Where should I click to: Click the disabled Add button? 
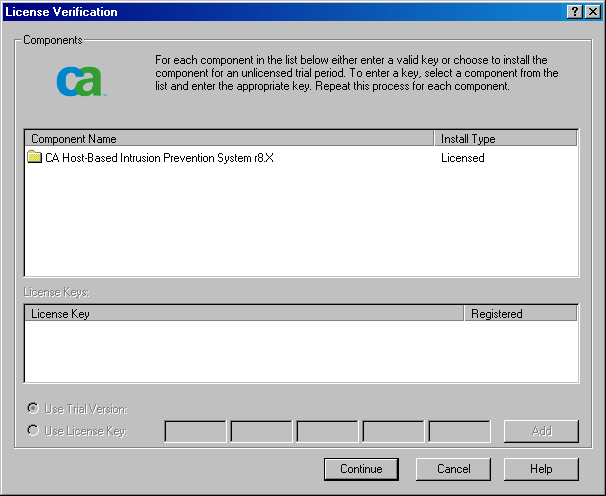coord(541,431)
